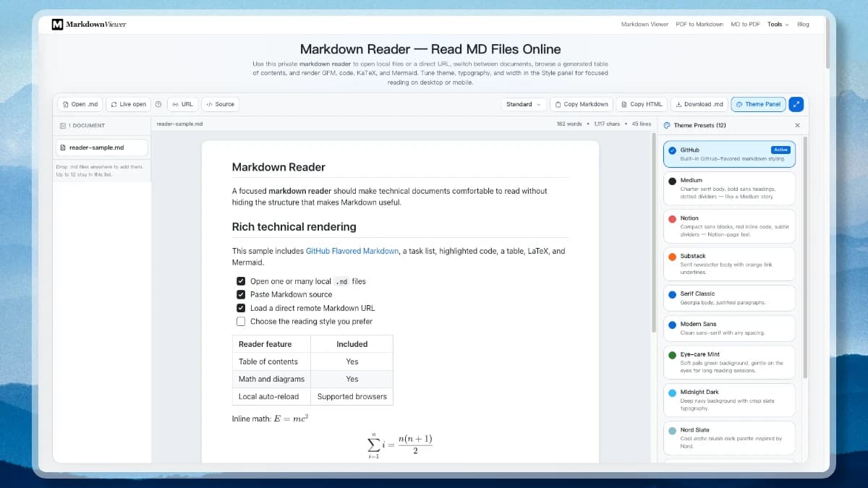Click the Open .md button
868x488 pixels.
point(80,104)
